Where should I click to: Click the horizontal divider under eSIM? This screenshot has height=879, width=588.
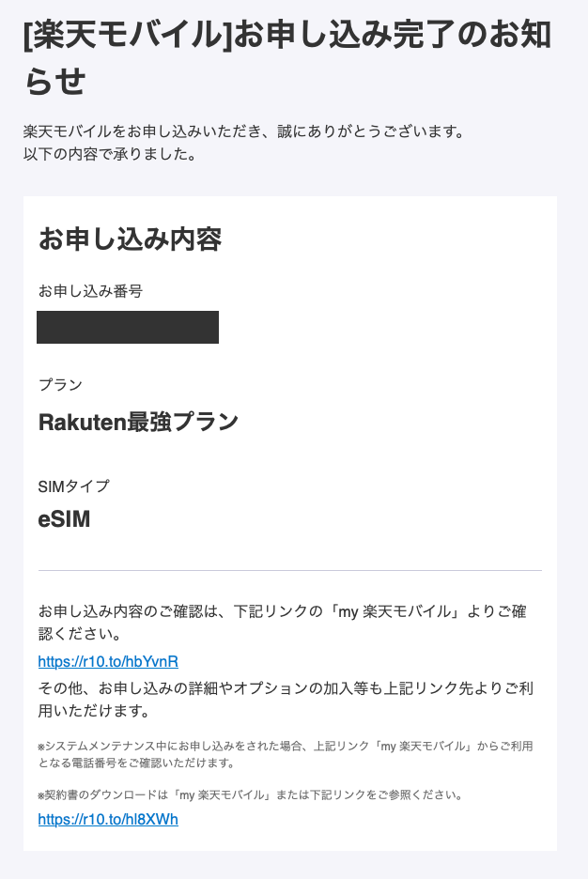290,571
